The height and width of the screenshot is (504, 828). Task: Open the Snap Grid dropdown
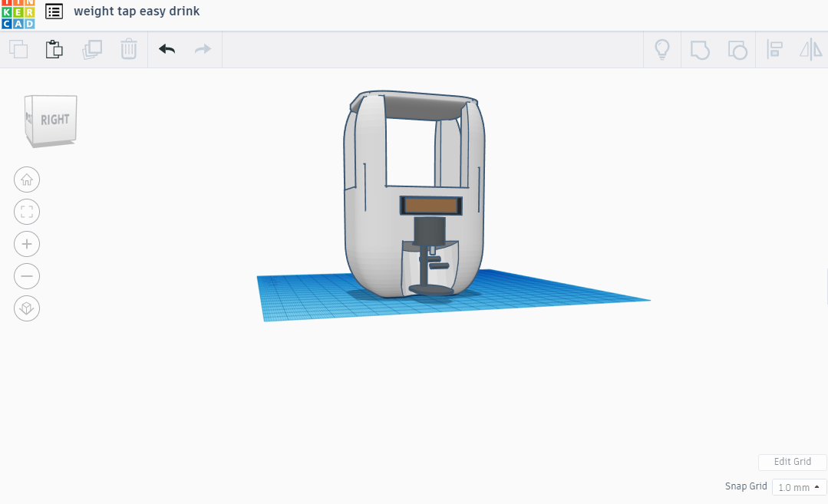point(798,487)
